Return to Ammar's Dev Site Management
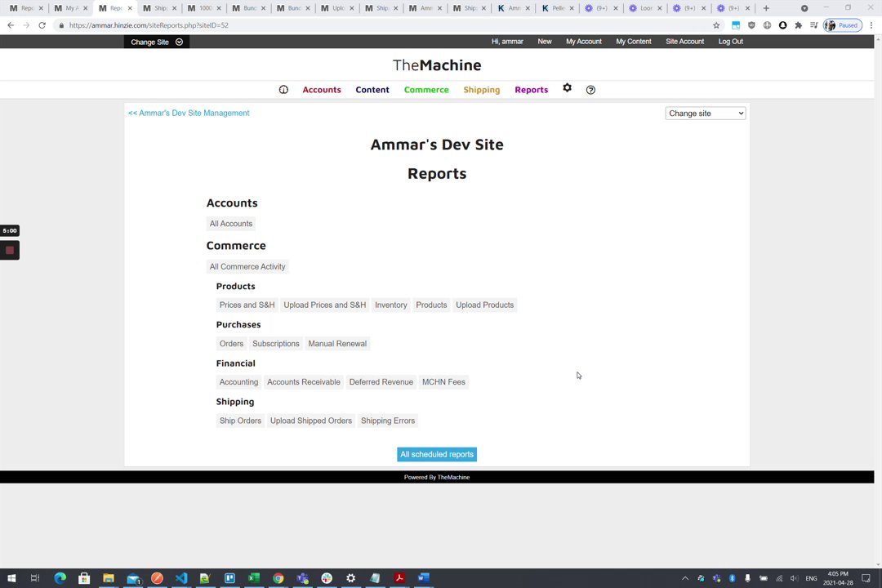The image size is (882, 588). tap(189, 113)
